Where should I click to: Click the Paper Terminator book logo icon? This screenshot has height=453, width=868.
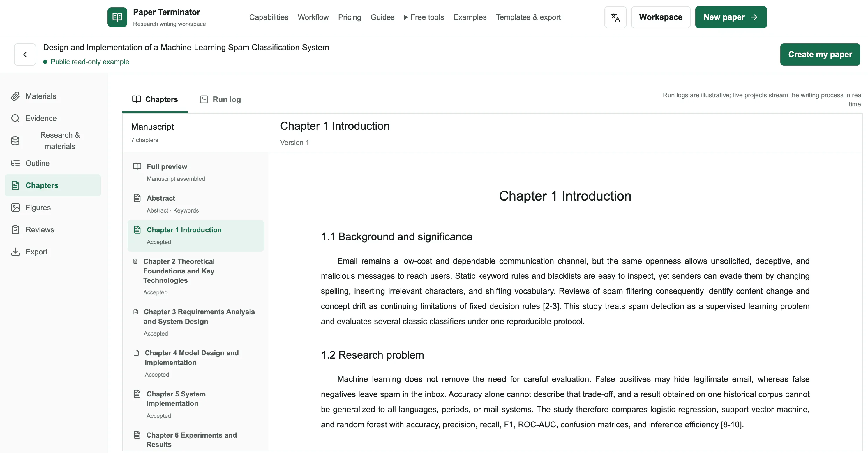point(117,17)
